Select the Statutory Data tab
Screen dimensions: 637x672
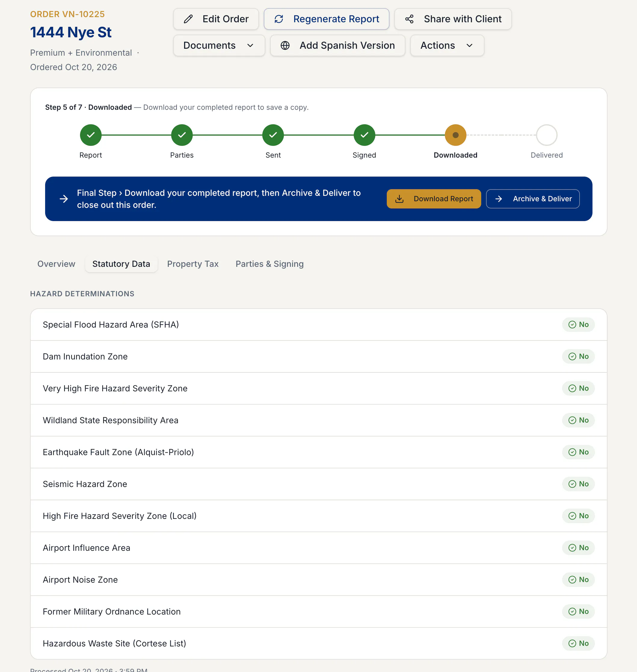(121, 264)
